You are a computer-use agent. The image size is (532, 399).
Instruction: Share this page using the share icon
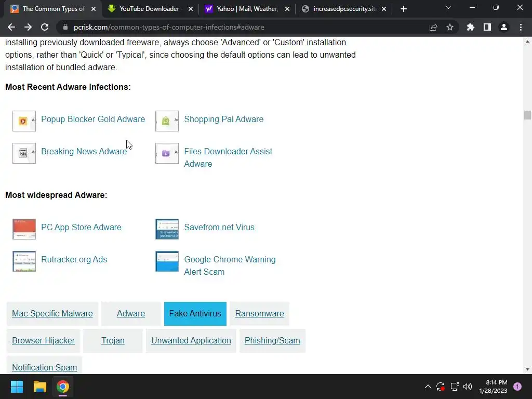click(433, 27)
